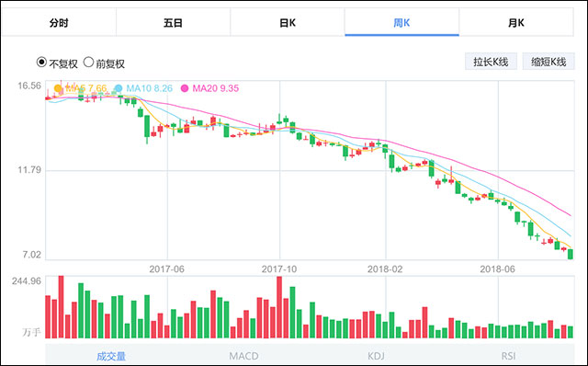Switch to the 分时 tab
Viewport: 588px width, 366px height.
[59, 23]
